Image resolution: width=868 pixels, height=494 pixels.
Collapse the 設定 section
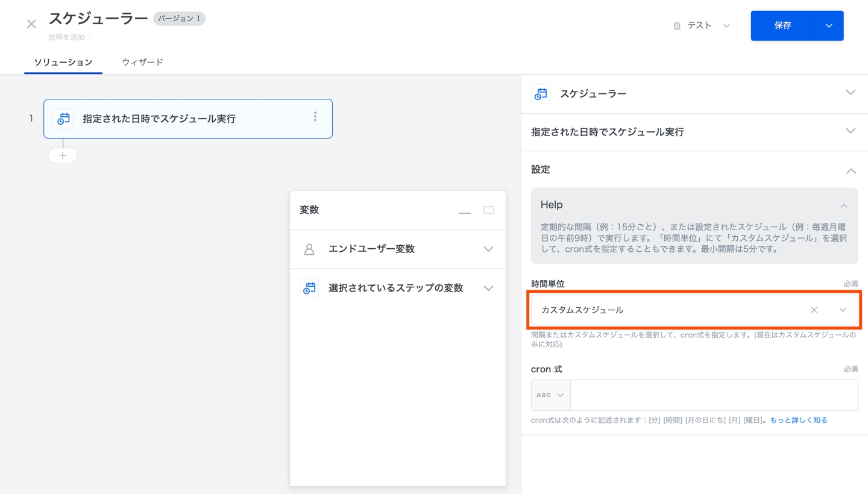pos(851,170)
